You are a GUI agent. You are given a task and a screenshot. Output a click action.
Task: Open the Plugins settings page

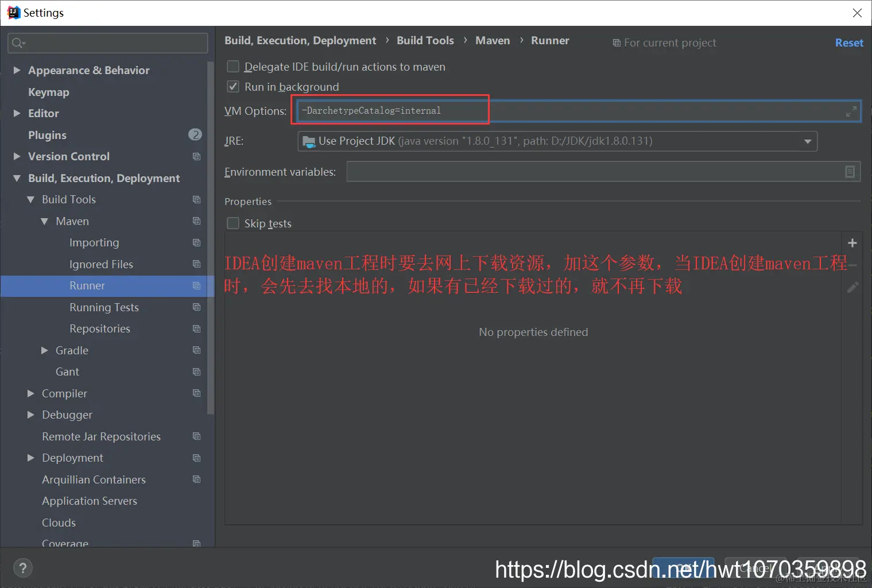(x=47, y=135)
